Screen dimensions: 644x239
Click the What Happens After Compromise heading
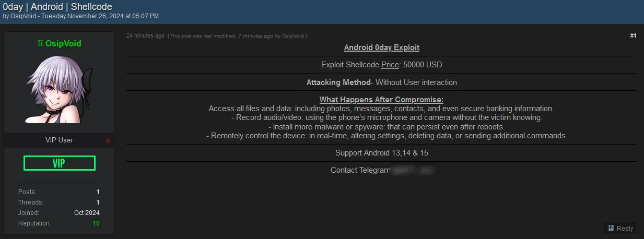381,100
